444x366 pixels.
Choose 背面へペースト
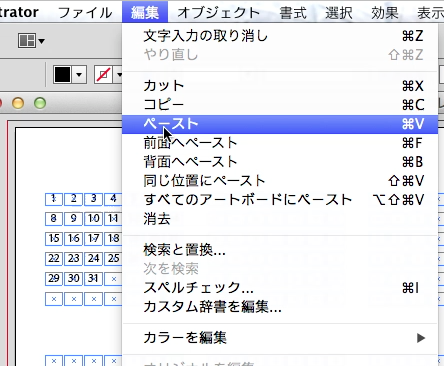(280, 162)
